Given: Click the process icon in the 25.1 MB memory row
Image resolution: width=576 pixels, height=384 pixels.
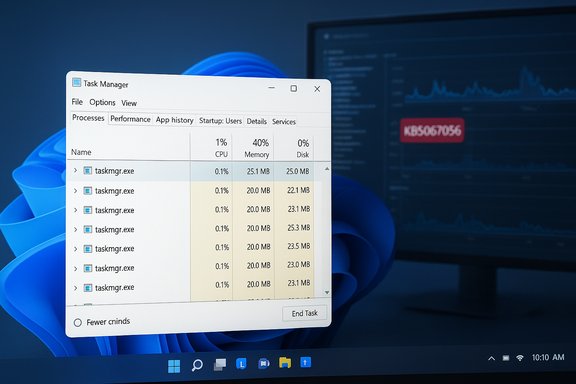Looking at the screenshot, I should (87, 171).
